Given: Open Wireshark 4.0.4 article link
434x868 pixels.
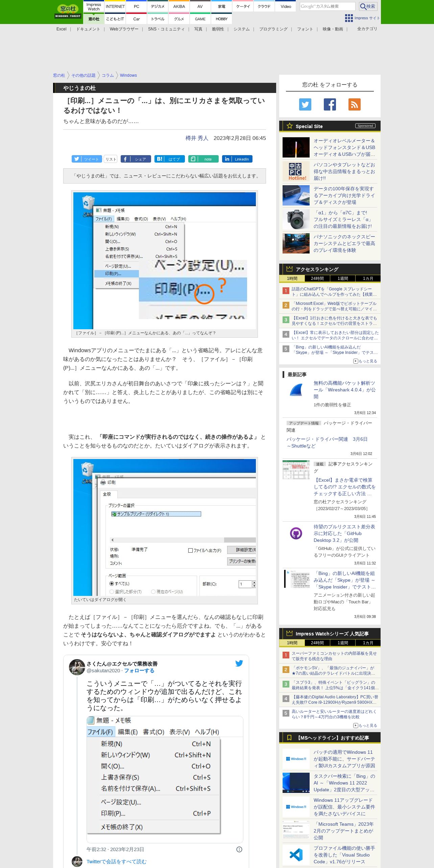Looking at the screenshot, I should coord(344,390).
